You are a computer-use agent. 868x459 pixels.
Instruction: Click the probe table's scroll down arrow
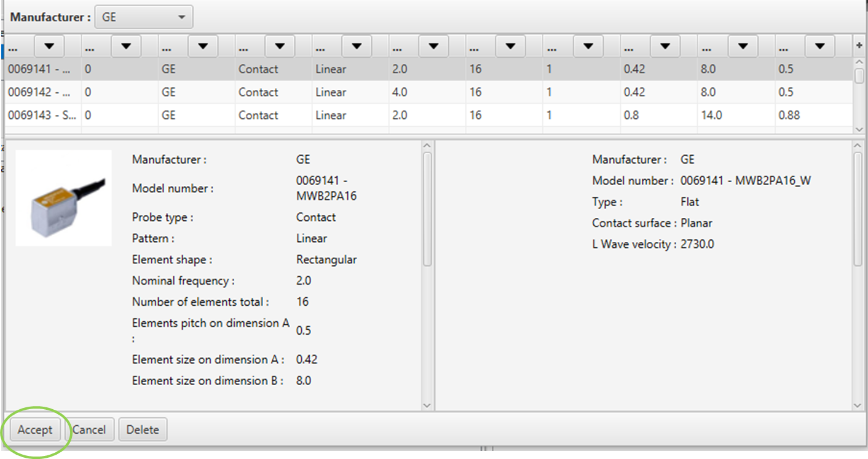(859, 129)
